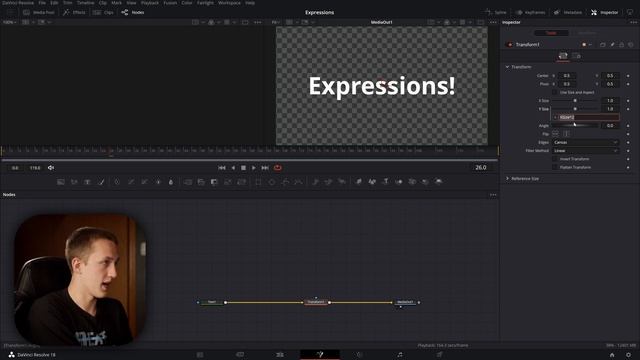Click the Y Size expression input field
This screenshot has height=360, width=640.
click(x=588, y=117)
